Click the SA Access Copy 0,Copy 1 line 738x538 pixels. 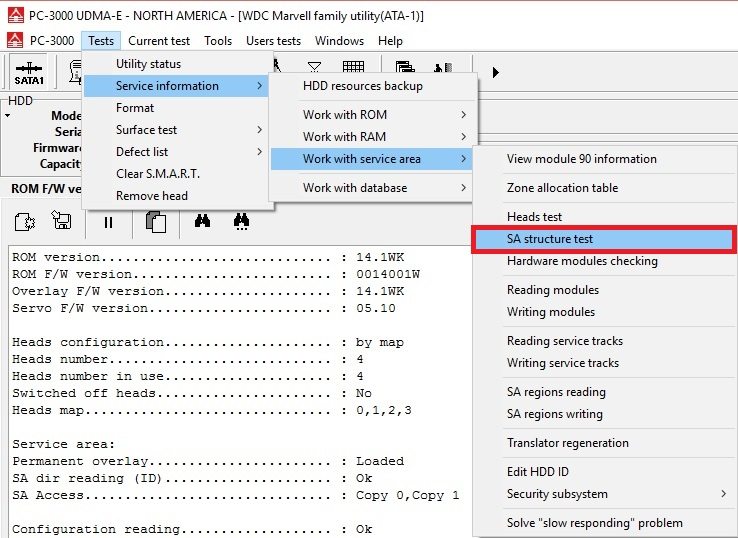[236, 495]
